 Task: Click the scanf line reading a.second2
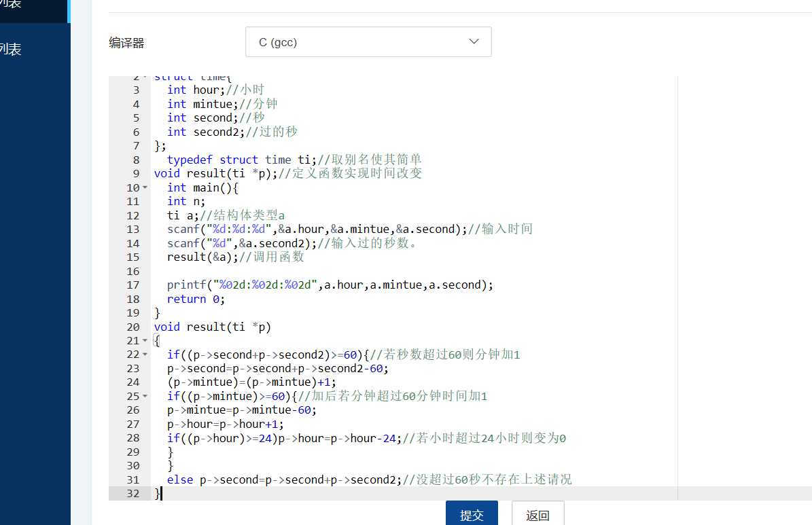coord(293,243)
